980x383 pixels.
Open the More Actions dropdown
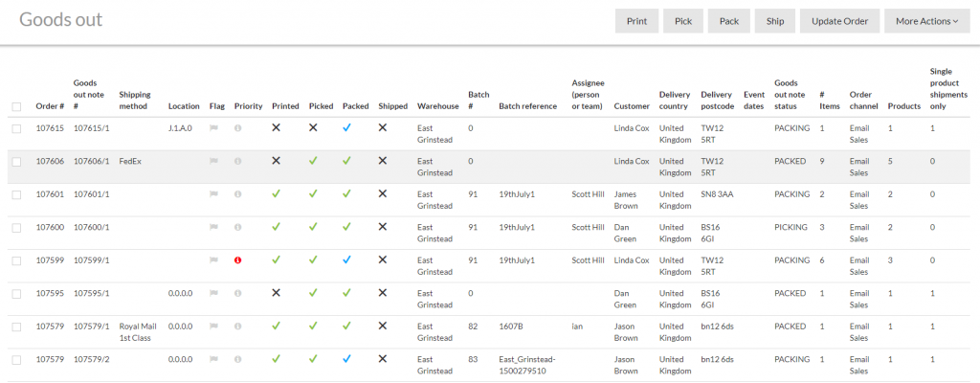coord(926,21)
